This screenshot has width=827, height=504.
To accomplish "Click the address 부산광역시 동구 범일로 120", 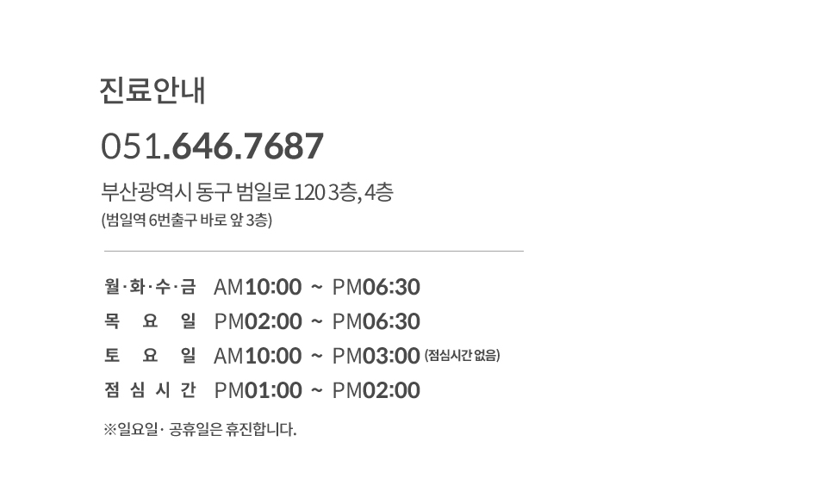I will 246,192.
